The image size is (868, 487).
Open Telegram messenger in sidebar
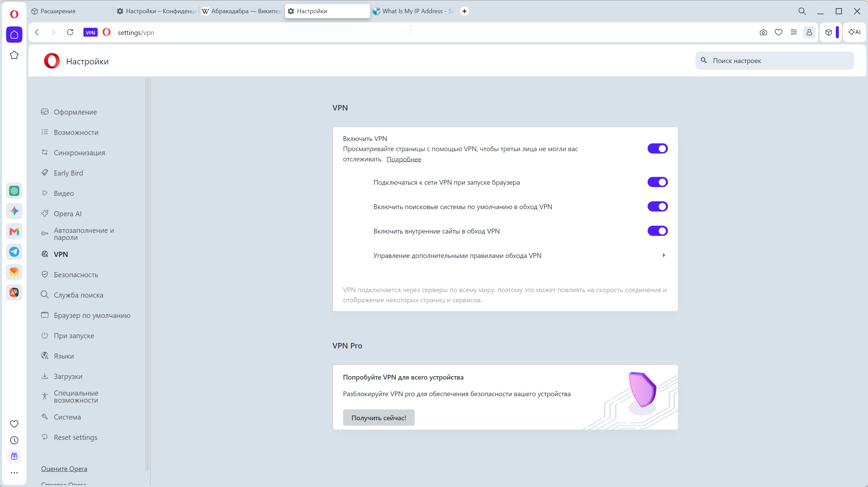click(x=14, y=252)
